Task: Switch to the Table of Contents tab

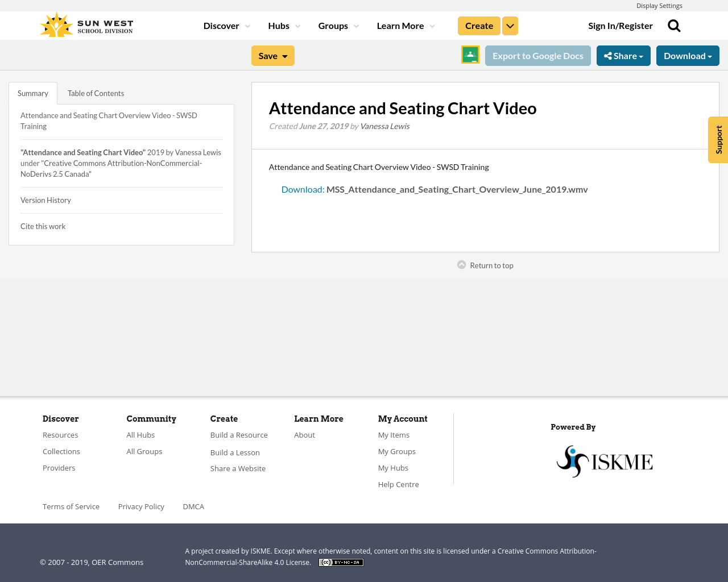Action: (96, 93)
